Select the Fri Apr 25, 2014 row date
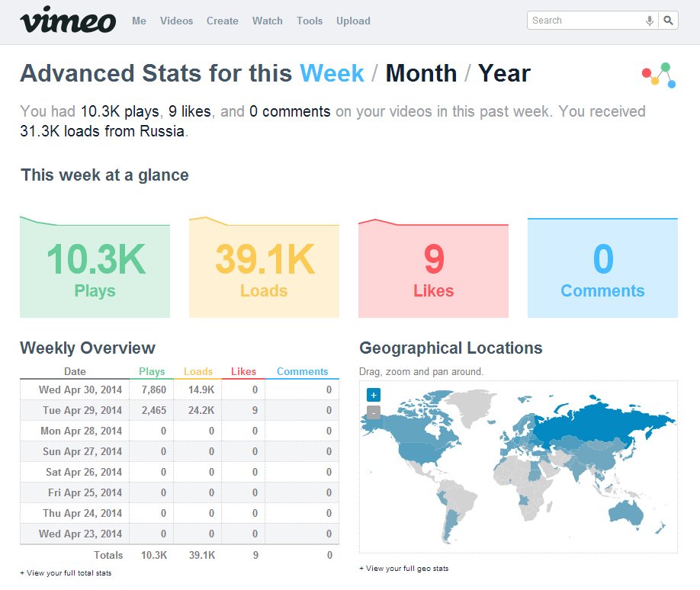The height and width of the screenshot is (590, 700). point(85,492)
